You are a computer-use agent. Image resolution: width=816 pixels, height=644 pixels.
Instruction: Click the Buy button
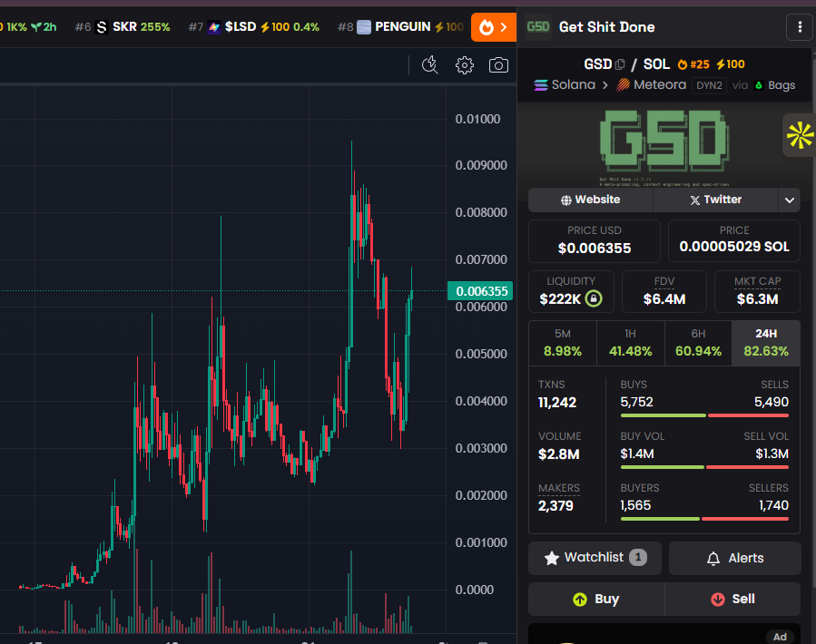click(596, 599)
